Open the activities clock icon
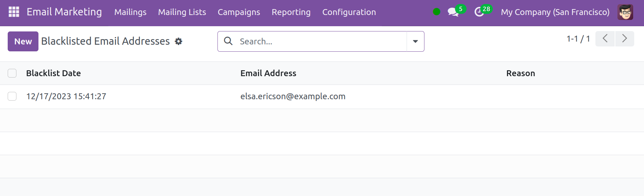Image resolution: width=644 pixels, height=196 pixels. tap(479, 12)
